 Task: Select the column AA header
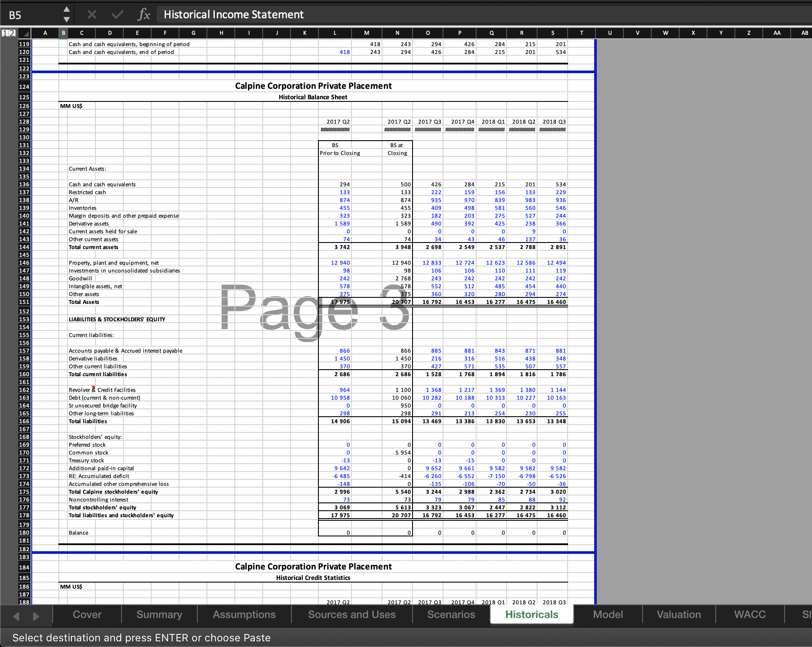777,33
